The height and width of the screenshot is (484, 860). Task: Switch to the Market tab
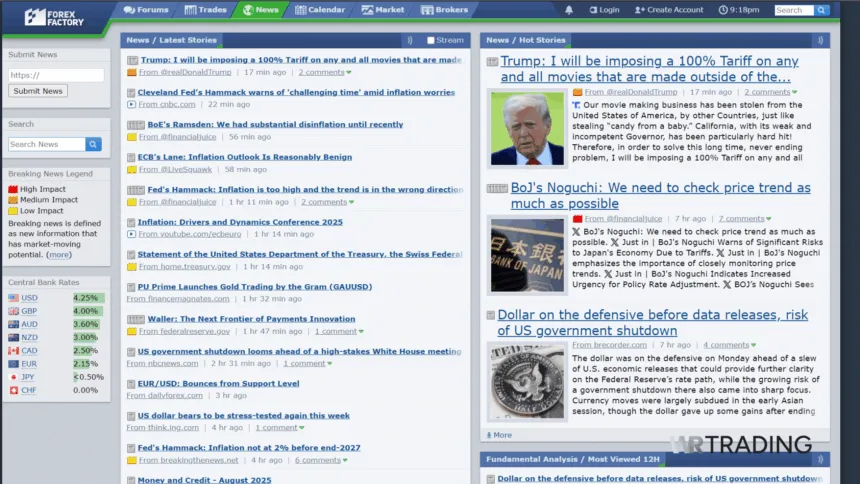383,10
